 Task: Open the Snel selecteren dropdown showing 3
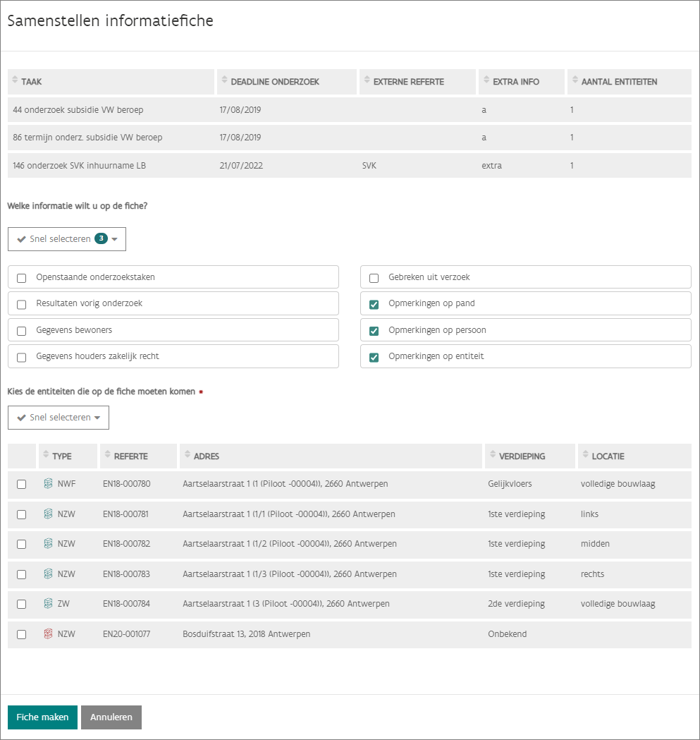pos(67,239)
